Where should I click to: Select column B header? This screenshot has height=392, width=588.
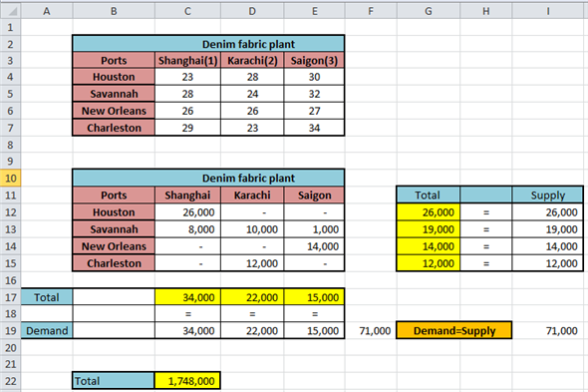point(114,11)
